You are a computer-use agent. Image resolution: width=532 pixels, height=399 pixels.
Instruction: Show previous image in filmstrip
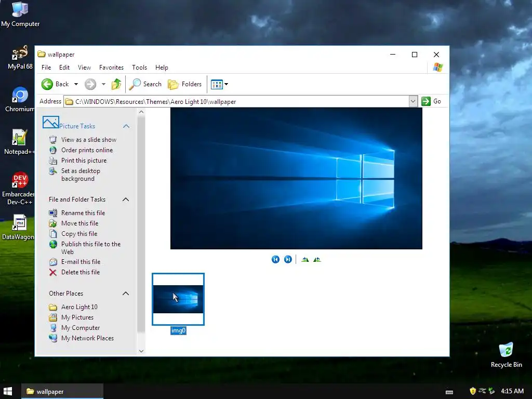click(275, 260)
